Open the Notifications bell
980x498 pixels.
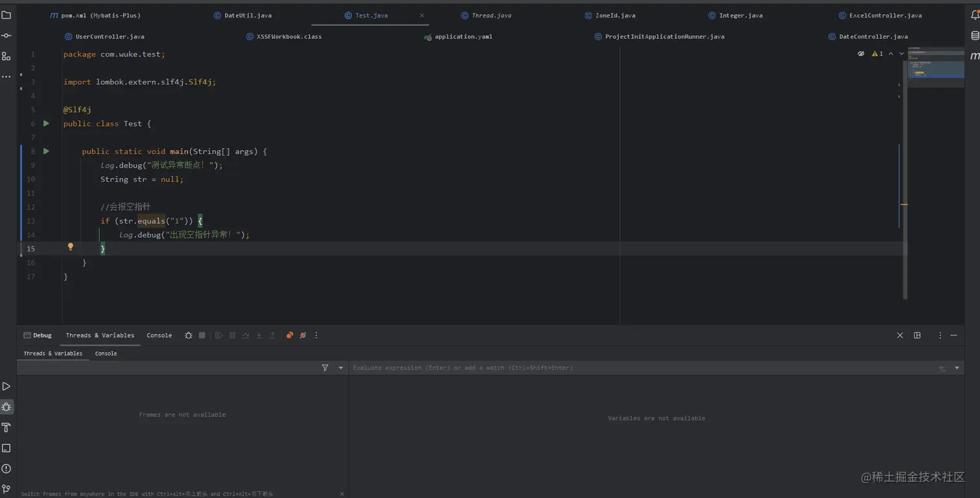(974, 15)
